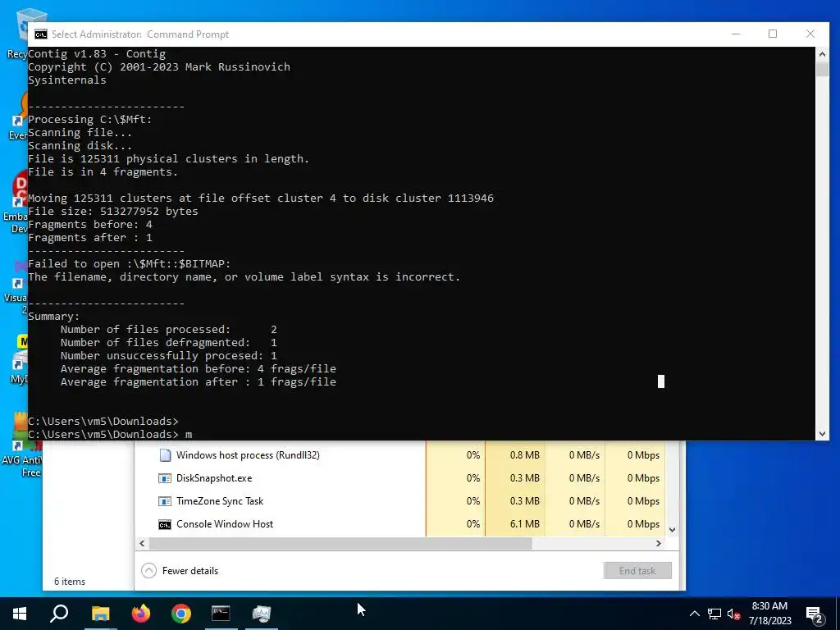
Task: Switch to Task Manager taskbar button
Action: pyautogui.click(x=262, y=614)
